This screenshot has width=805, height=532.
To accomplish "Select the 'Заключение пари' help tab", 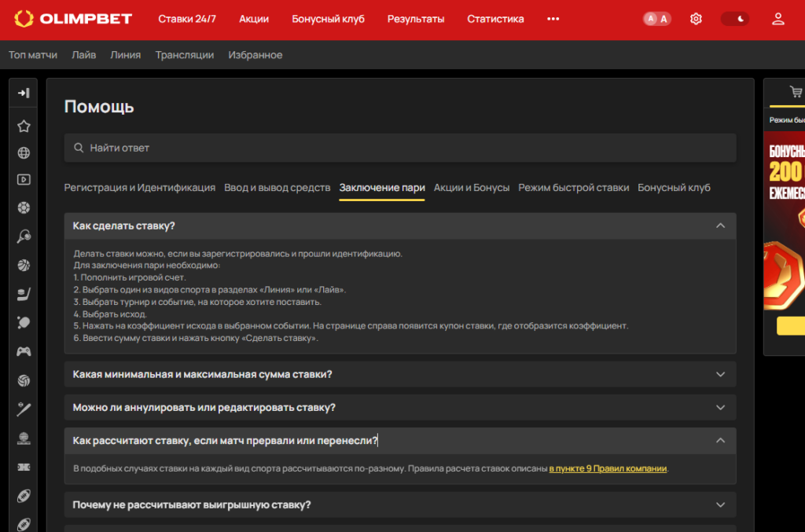I will click(382, 188).
